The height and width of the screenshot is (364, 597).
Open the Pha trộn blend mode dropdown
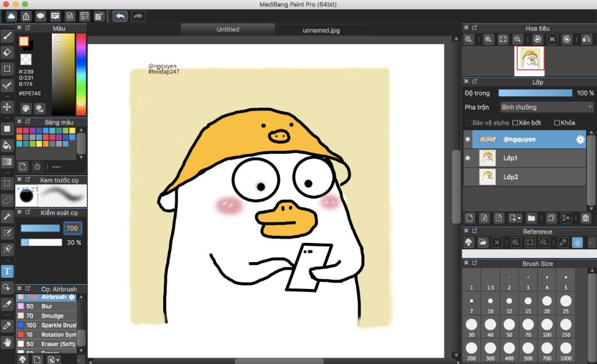pyautogui.click(x=546, y=107)
